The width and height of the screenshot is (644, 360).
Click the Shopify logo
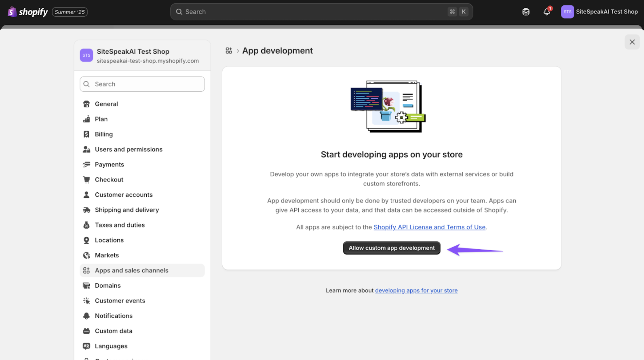pyautogui.click(x=28, y=12)
